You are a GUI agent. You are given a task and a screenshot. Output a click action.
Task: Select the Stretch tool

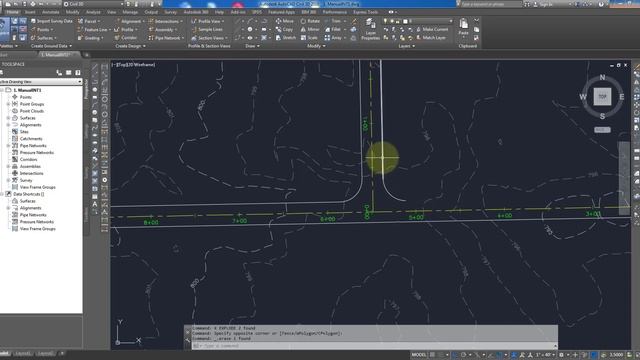point(286,38)
